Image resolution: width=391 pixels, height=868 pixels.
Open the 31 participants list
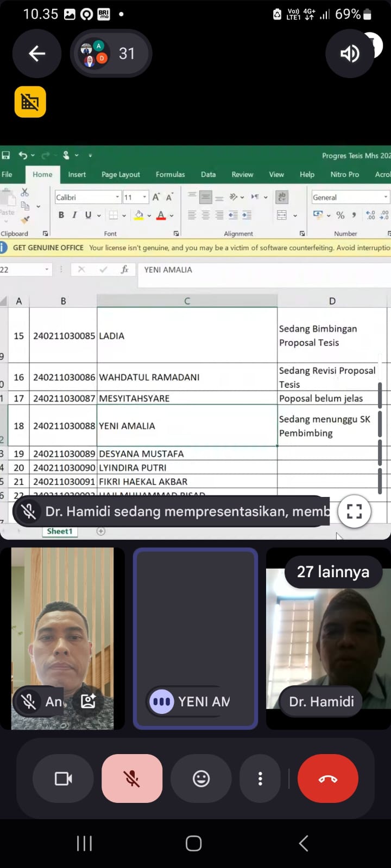111,54
